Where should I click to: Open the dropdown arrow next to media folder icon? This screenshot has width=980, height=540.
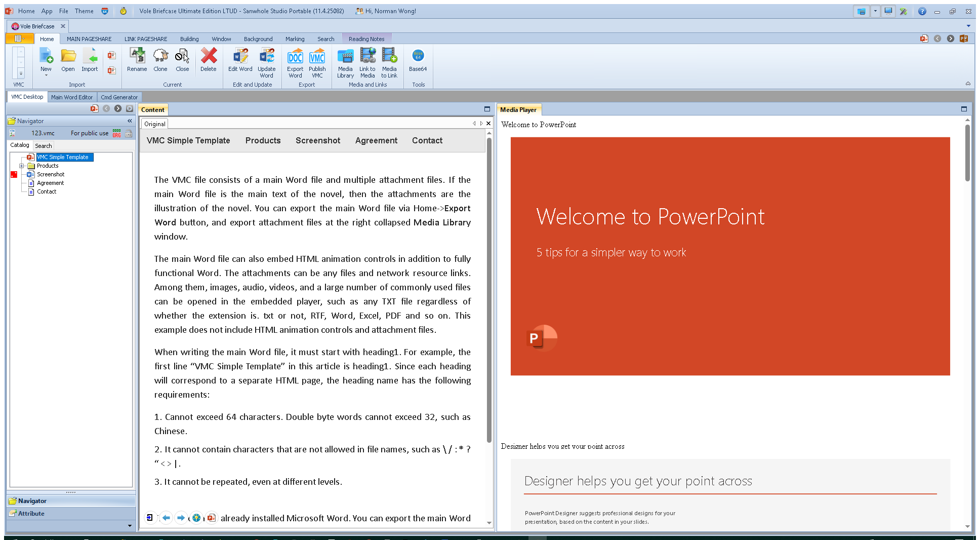tap(875, 11)
